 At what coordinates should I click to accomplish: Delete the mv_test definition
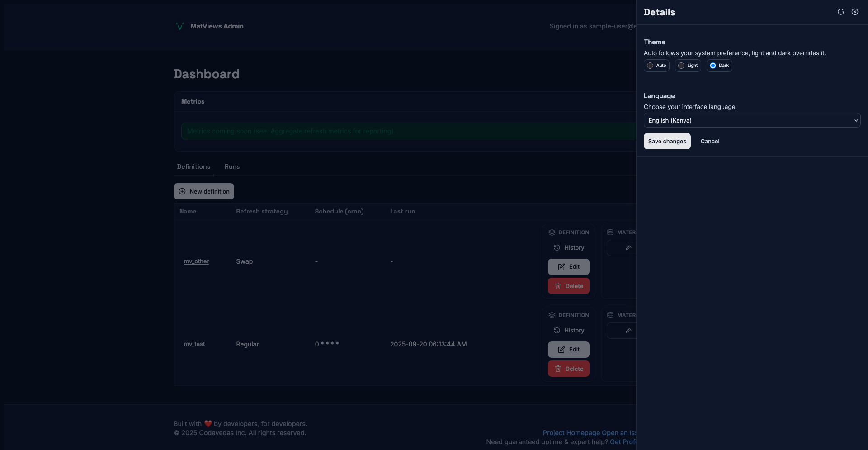(x=568, y=369)
